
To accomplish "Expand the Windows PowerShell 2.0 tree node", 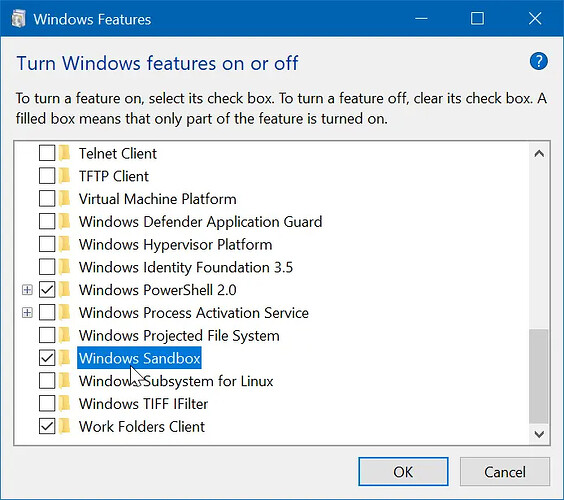I will pyautogui.click(x=27, y=290).
